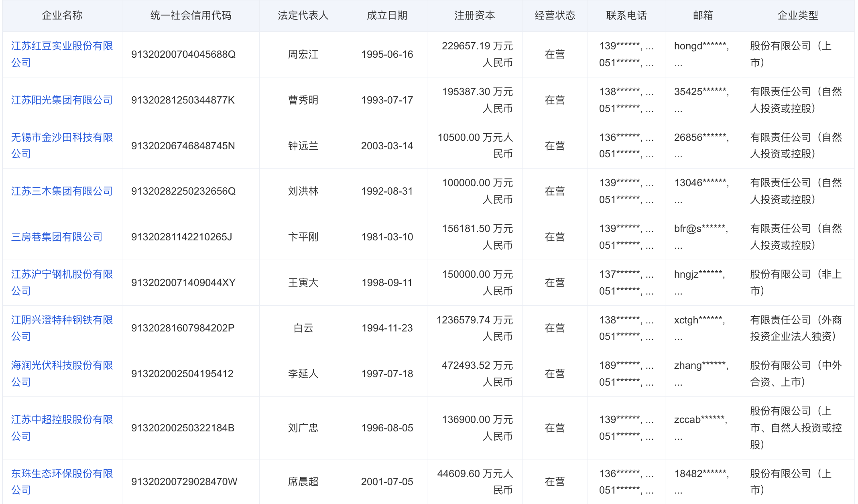
Task: Click the 注册资本 column header
Action: pos(475,16)
